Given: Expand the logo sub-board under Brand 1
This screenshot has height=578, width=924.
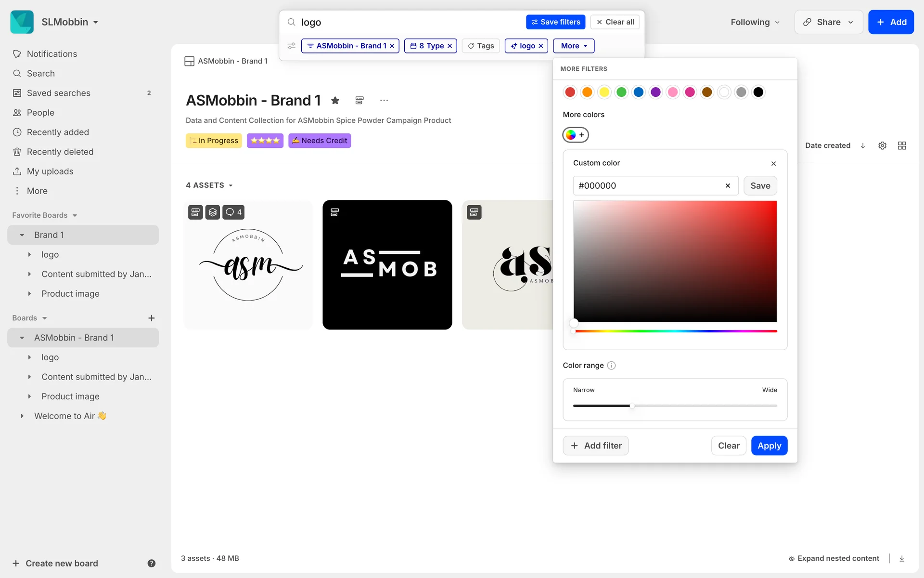Looking at the screenshot, I should pyautogui.click(x=29, y=254).
